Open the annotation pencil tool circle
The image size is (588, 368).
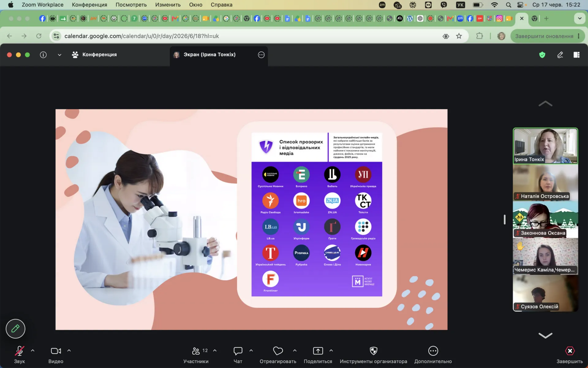click(15, 329)
